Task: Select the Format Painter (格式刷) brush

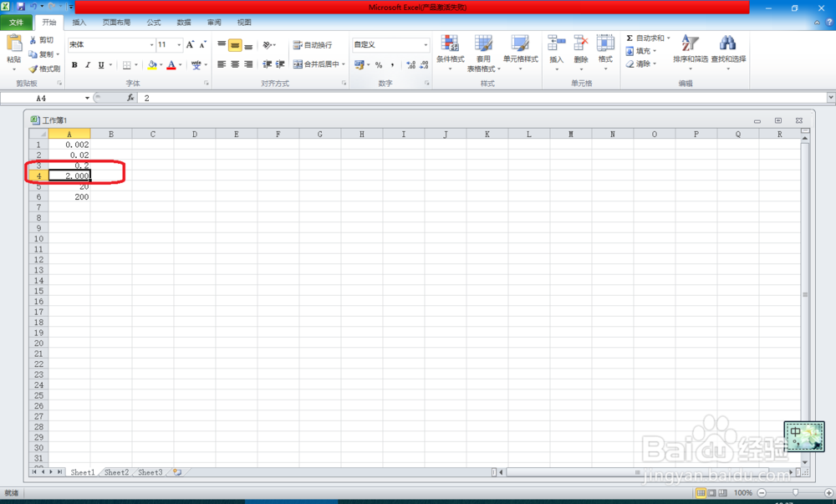Action: [44, 69]
